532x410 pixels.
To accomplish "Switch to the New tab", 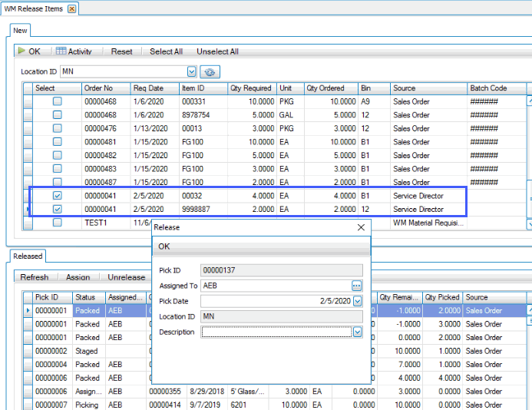I will point(20,31).
